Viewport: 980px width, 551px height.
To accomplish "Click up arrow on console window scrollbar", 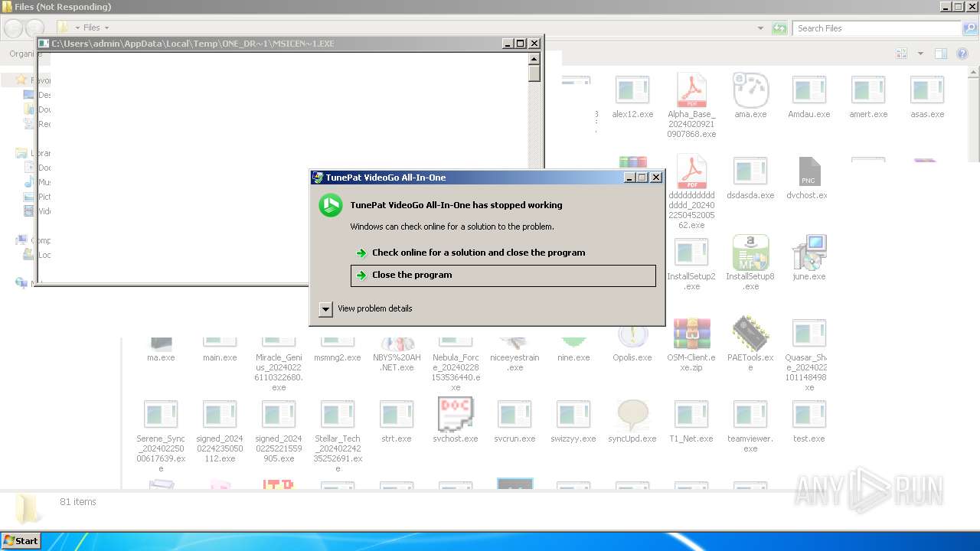I will (x=534, y=58).
